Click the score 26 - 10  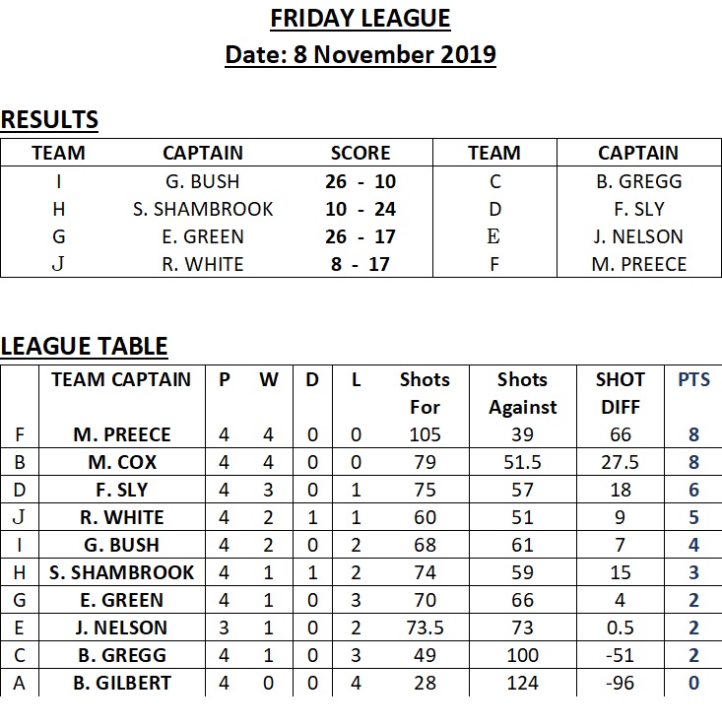[361, 181]
